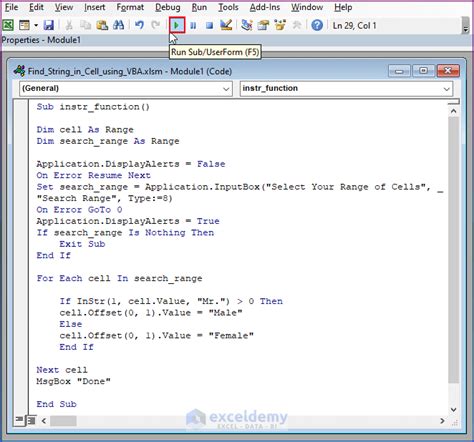Run the macro with the green play button
The image size is (474, 442).
tap(177, 25)
